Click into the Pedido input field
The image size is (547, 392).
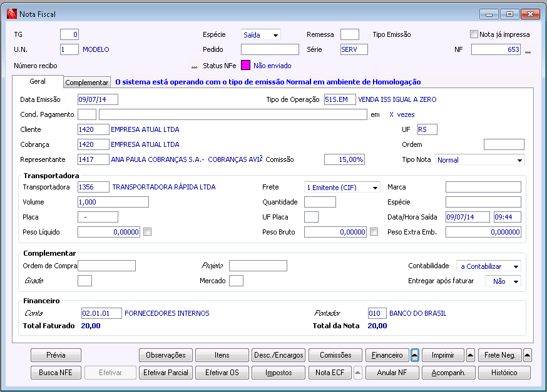point(270,49)
